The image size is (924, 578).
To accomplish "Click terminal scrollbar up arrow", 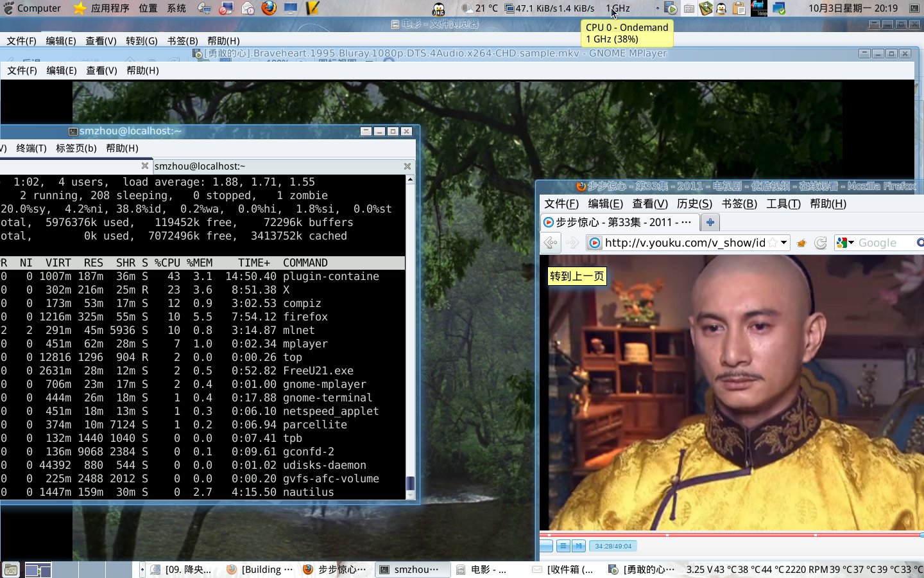I will [x=410, y=179].
